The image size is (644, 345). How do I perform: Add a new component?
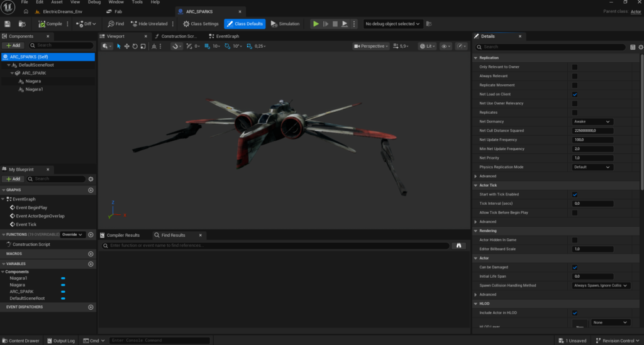click(x=13, y=45)
